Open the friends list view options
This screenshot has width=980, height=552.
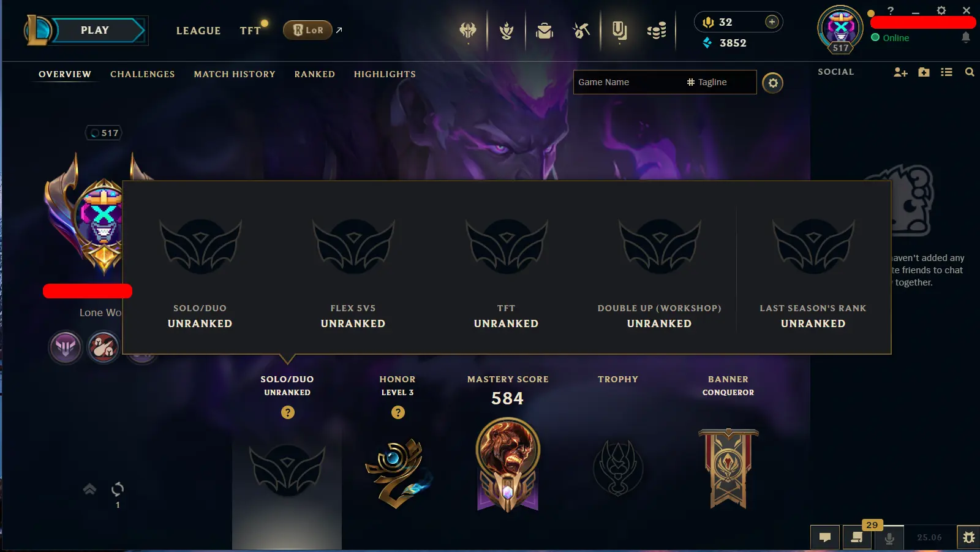[x=947, y=72]
